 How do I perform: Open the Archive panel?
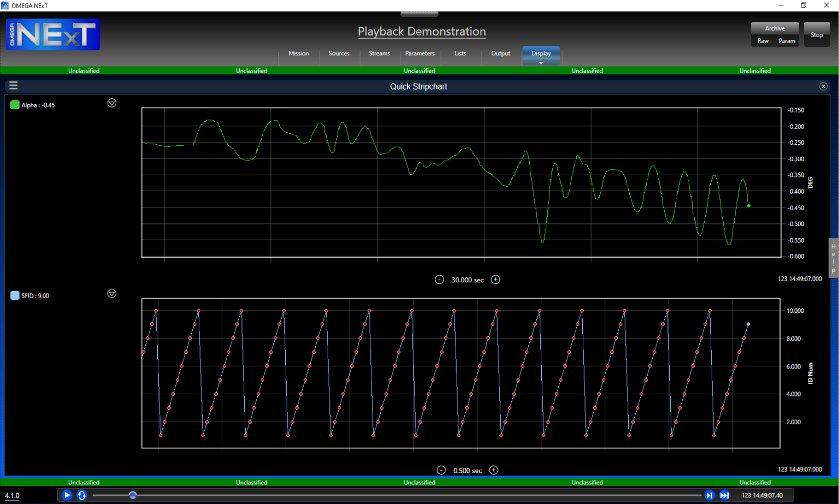(x=775, y=28)
